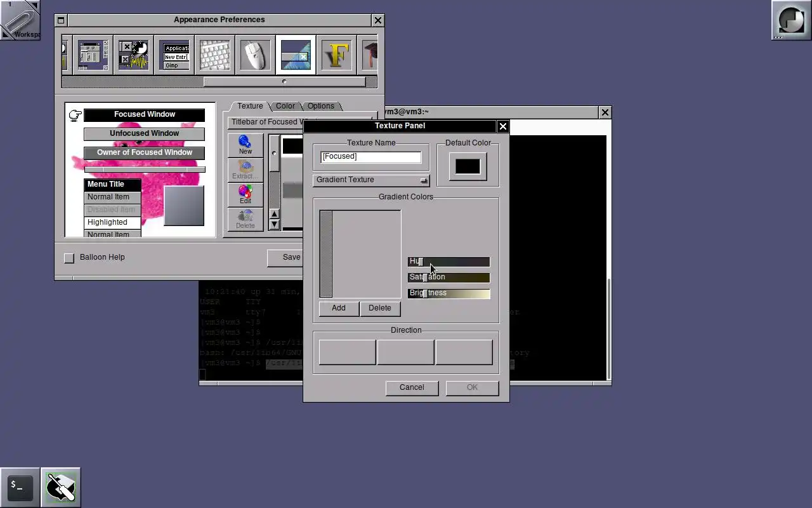Viewport: 812px width, 508px height.
Task: Click the Add gradient color button
Action: [x=339, y=308]
